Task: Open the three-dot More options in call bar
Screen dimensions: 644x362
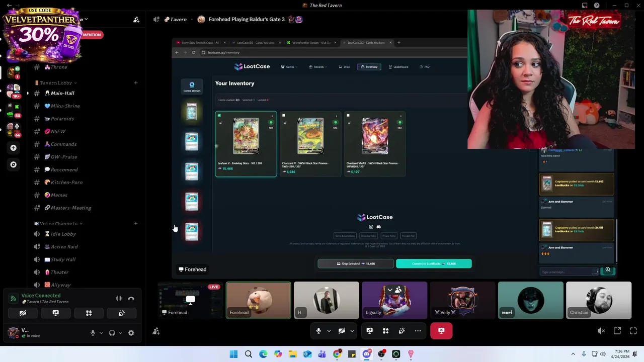Action: [x=418, y=331]
